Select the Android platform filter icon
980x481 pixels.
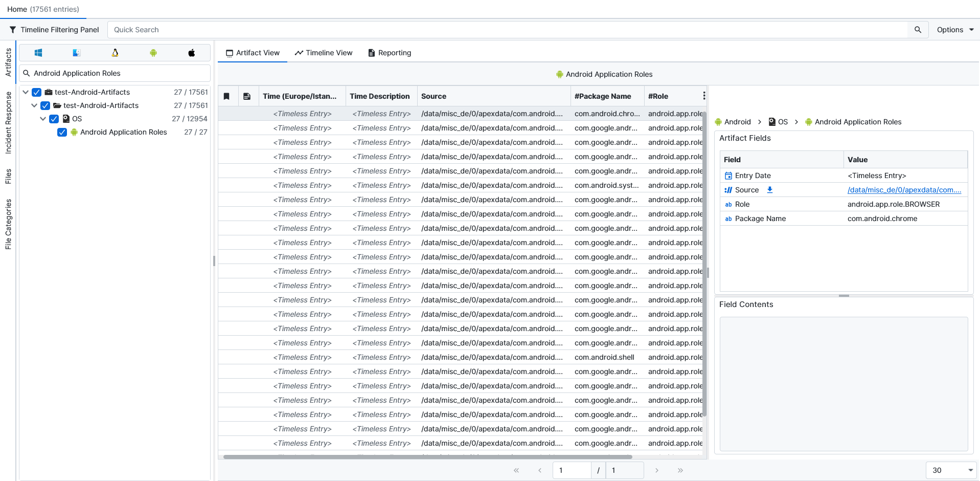pyautogui.click(x=153, y=53)
